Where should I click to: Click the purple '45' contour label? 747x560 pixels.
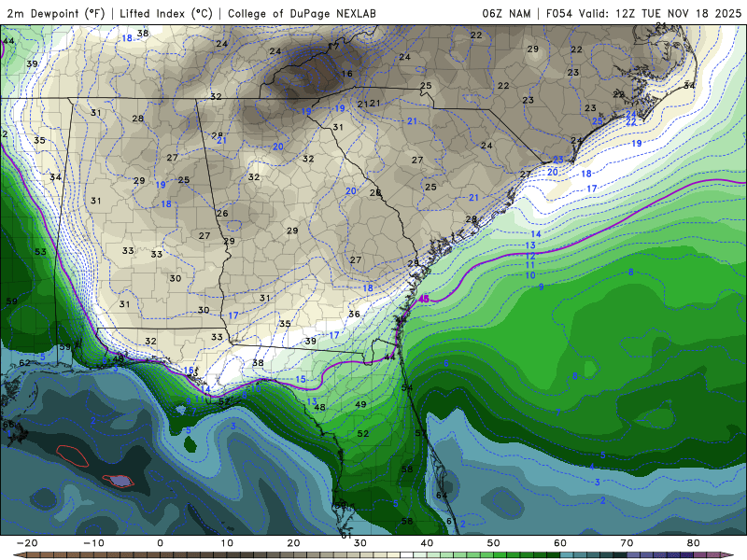pyautogui.click(x=424, y=299)
